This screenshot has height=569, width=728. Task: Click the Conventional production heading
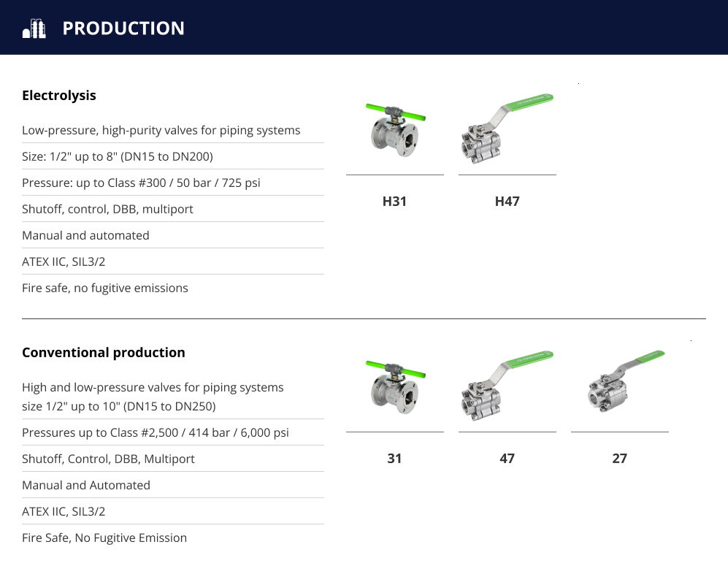[x=104, y=353]
